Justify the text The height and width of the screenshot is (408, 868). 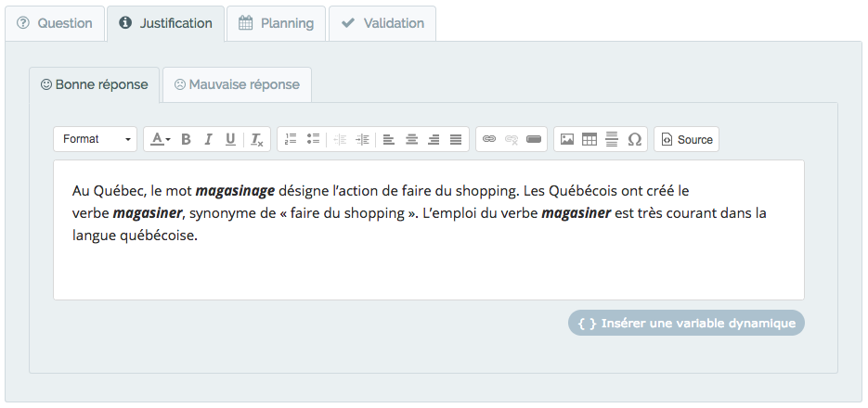(x=456, y=139)
